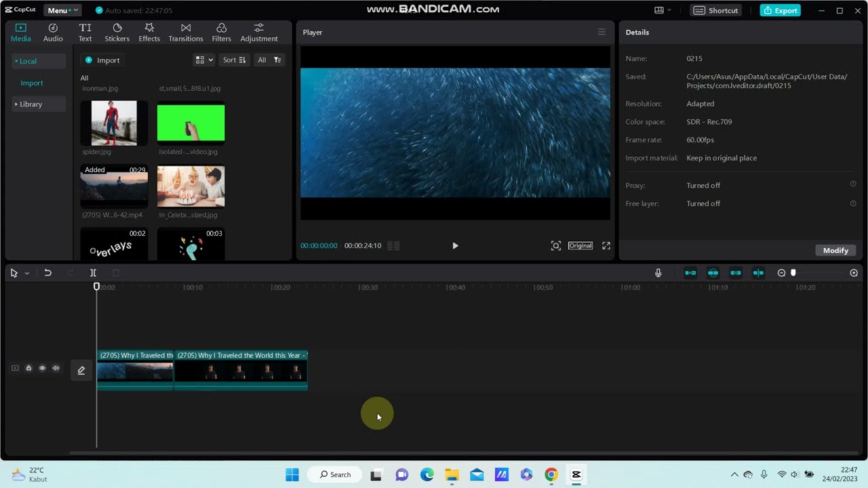This screenshot has width=868, height=488.
Task: Select the green screen isolated video thumbnail
Action: click(x=191, y=123)
